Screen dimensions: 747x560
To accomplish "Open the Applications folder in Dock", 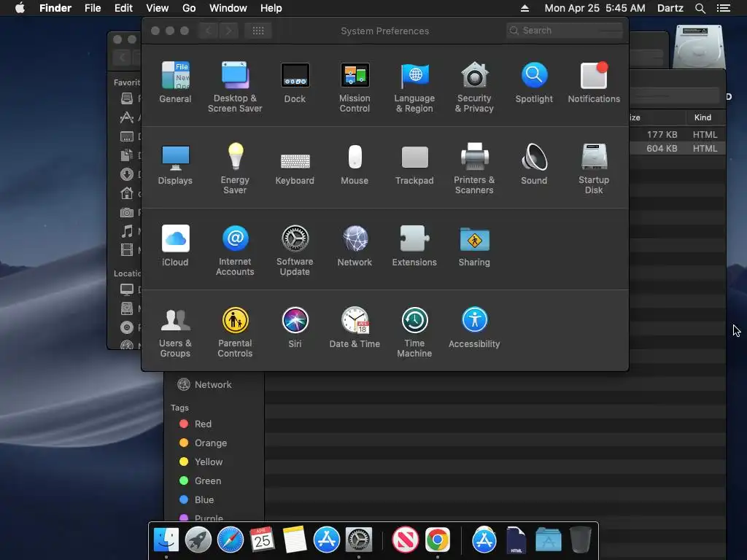I will pyautogui.click(x=549, y=540).
